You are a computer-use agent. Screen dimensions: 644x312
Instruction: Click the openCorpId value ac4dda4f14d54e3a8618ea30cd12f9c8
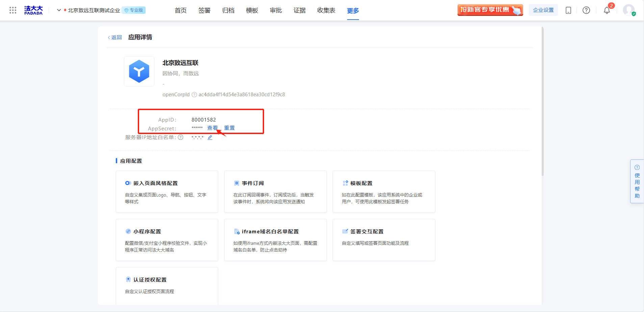pos(242,95)
